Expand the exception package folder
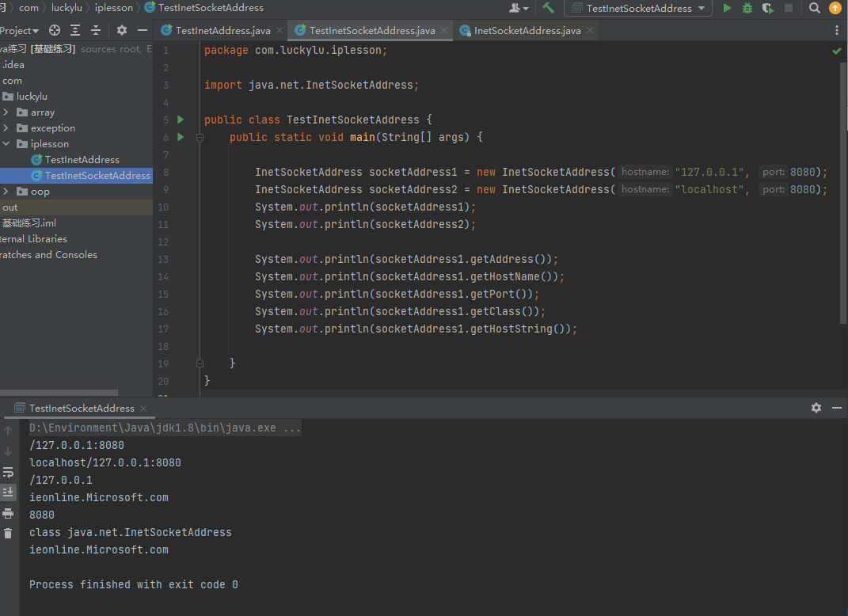The height and width of the screenshot is (616, 848). click(x=6, y=127)
